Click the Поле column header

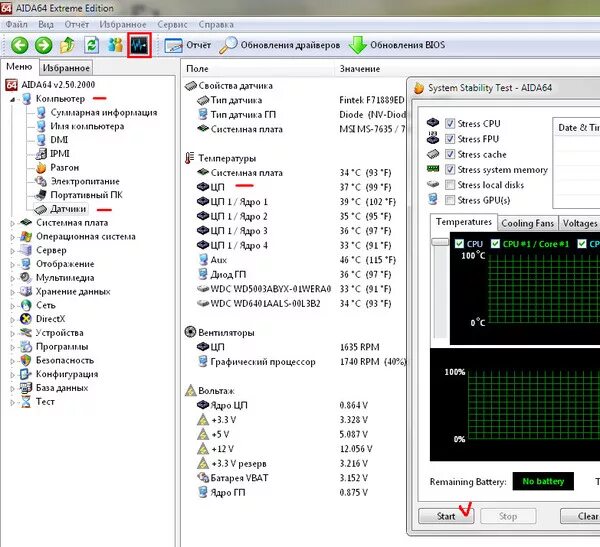pos(258,69)
